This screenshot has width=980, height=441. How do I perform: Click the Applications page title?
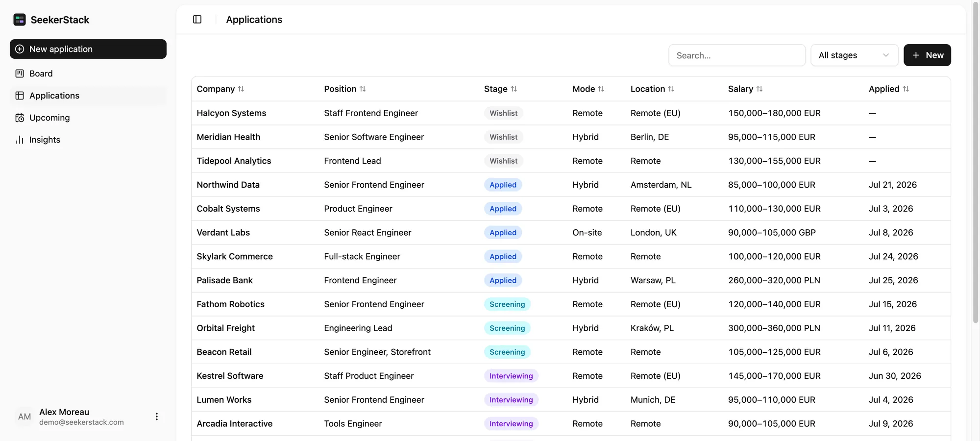pyautogui.click(x=254, y=20)
